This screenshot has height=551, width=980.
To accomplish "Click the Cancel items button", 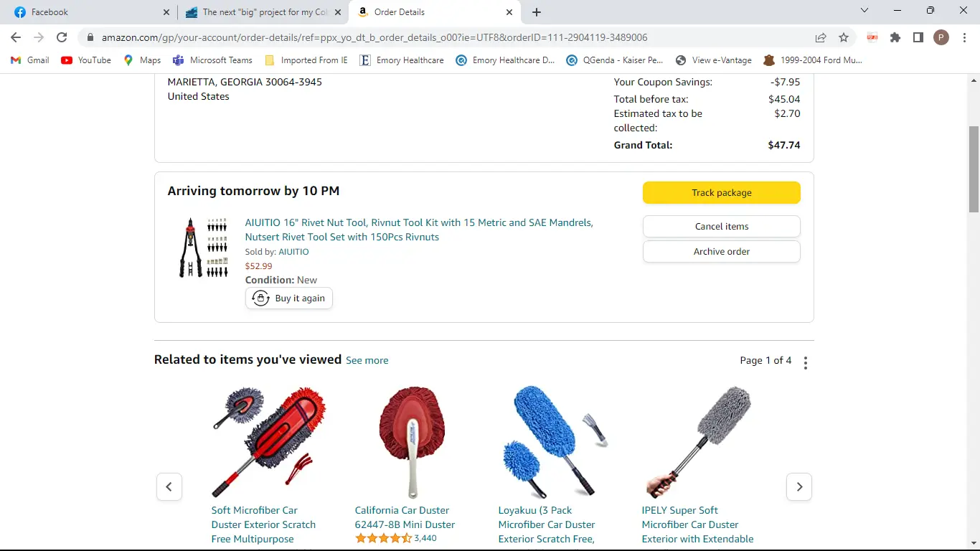I will click(x=722, y=226).
